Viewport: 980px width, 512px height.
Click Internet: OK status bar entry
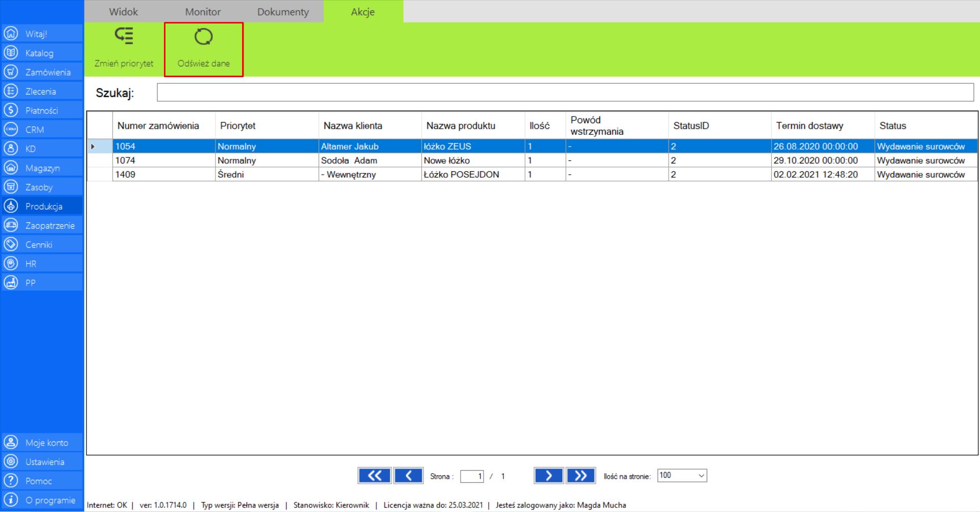pos(107,505)
